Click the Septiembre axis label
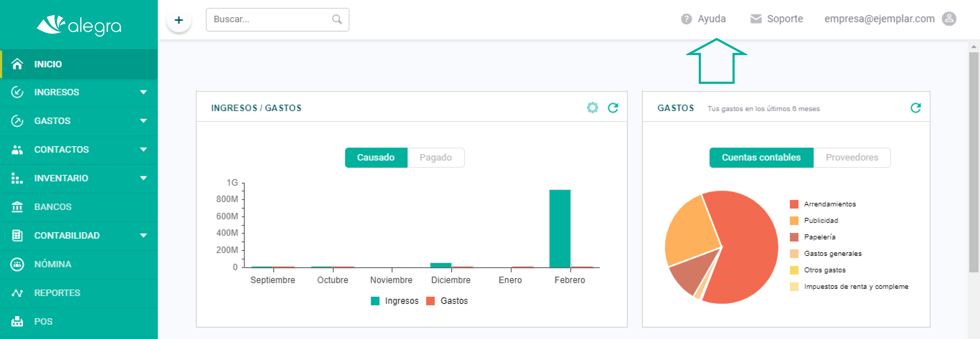Image resolution: width=980 pixels, height=339 pixels. pyautogui.click(x=272, y=280)
